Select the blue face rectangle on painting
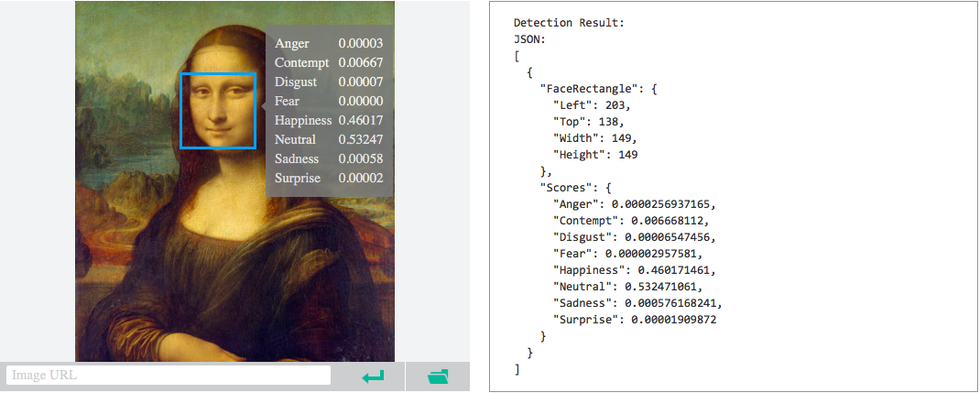 [218, 111]
